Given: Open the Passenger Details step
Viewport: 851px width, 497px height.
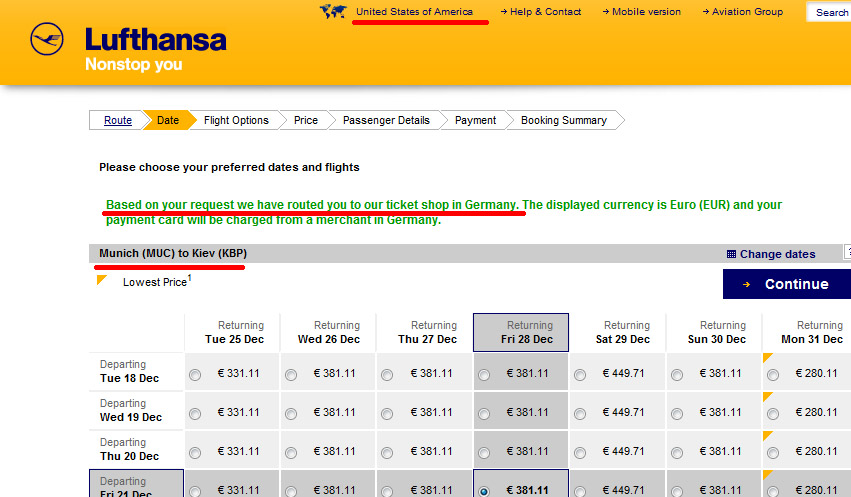Looking at the screenshot, I should pos(386,120).
